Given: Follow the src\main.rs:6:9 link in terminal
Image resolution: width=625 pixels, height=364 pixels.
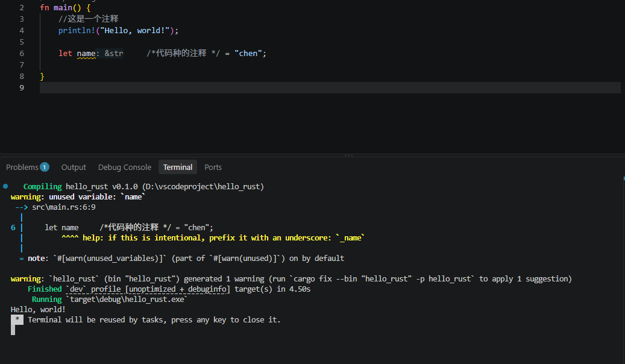Looking at the screenshot, I should pyautogui.click(x=64, y=207).
